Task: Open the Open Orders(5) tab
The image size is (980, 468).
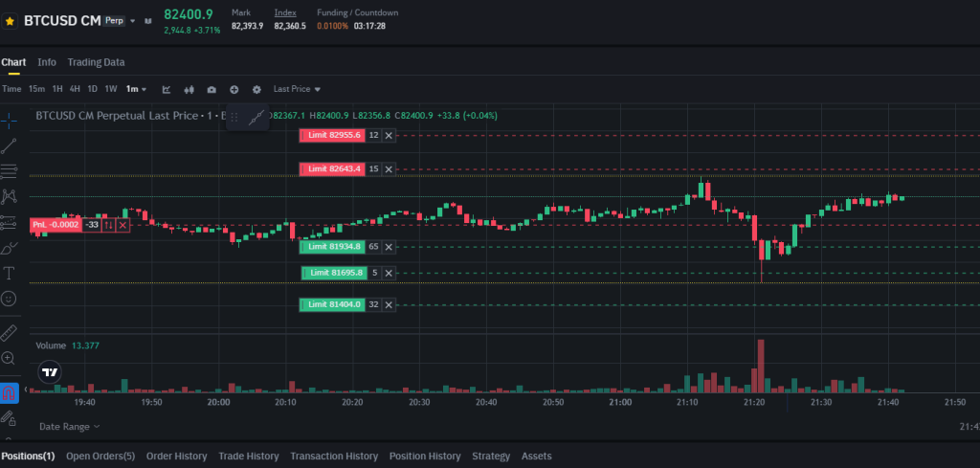Action: tap(100, 457)
